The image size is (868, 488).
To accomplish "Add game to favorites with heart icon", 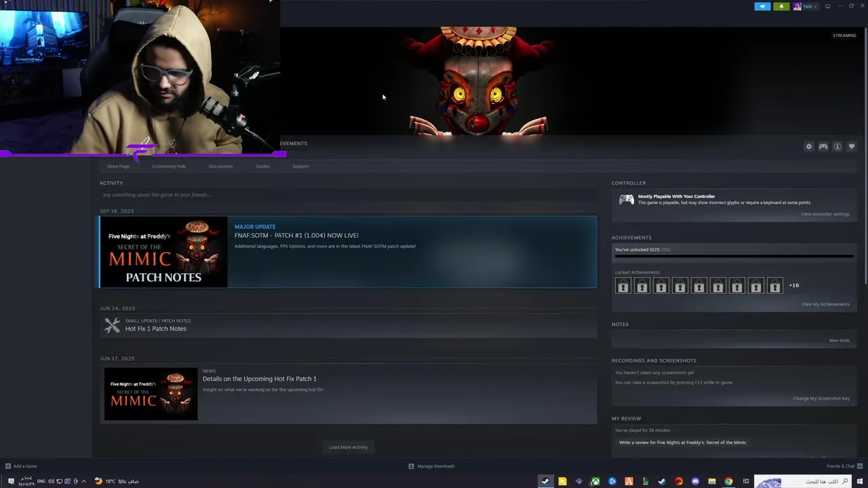I will click(852, 146).
